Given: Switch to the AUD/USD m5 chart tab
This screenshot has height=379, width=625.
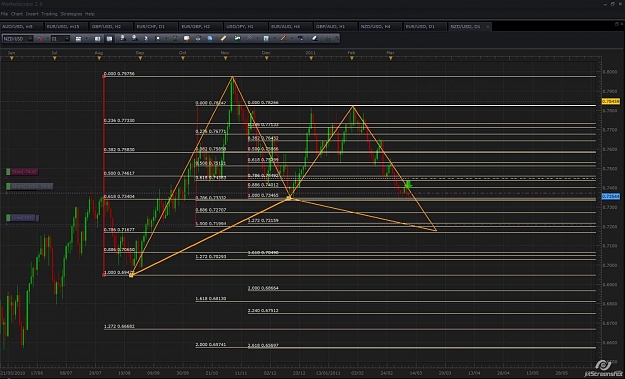Looking at the screenshot, I should pyautogui.click(x=22, y=27).
